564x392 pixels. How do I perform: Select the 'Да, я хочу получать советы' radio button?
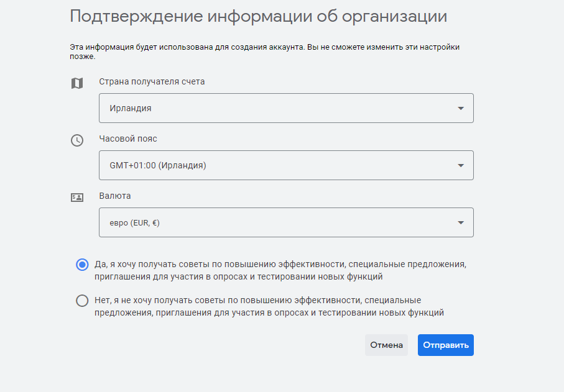pos(82,265)
